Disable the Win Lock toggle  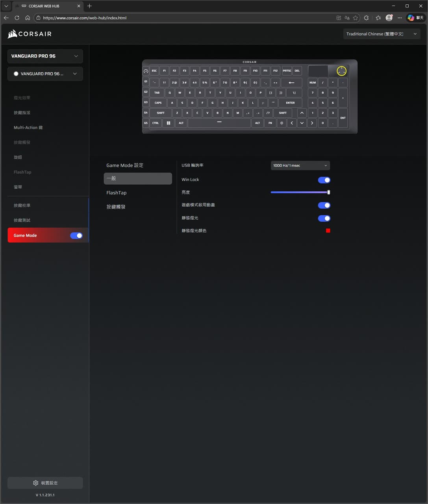[324, 180]
